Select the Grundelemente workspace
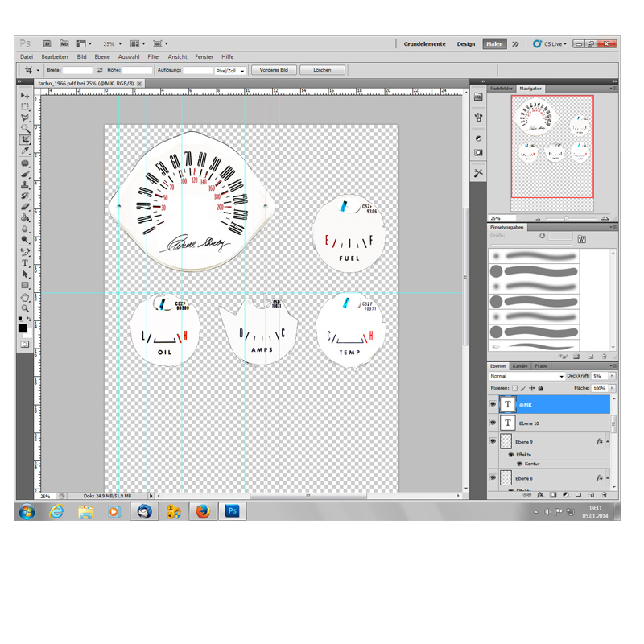Screen dimensions: 644x644 (x=424, y=44)
